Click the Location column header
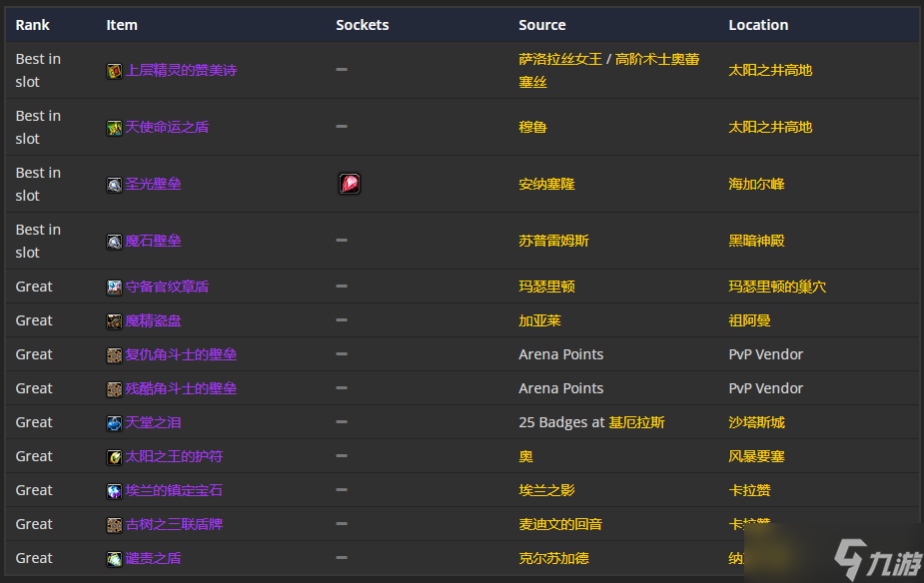Screen dimensions: 924x583 [x=758, y=25]
